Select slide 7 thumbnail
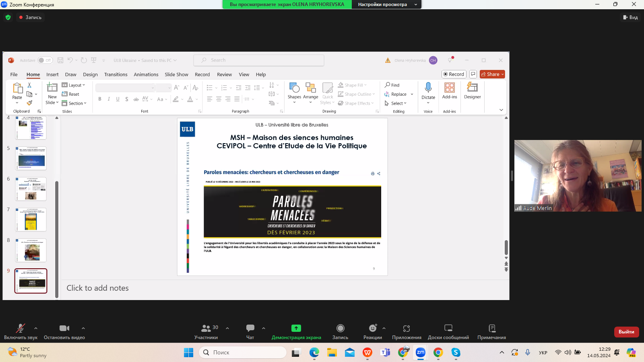Screen dimensions: 644x362 point(31,220)
